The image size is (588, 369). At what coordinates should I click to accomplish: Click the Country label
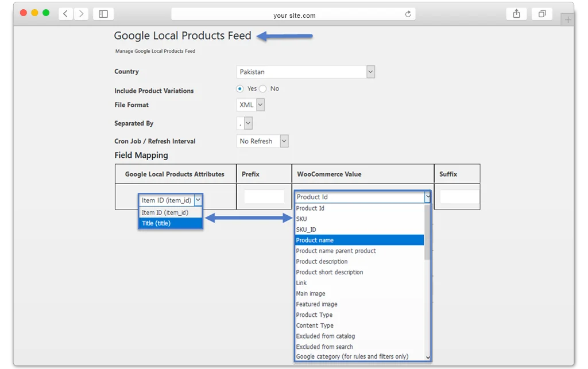[127, 72]
